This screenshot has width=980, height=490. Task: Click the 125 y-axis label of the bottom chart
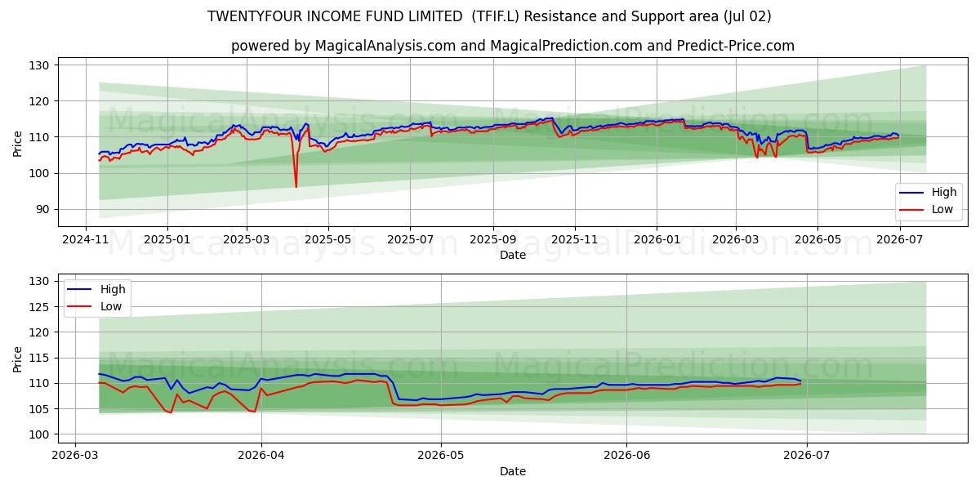coord(40,306)
